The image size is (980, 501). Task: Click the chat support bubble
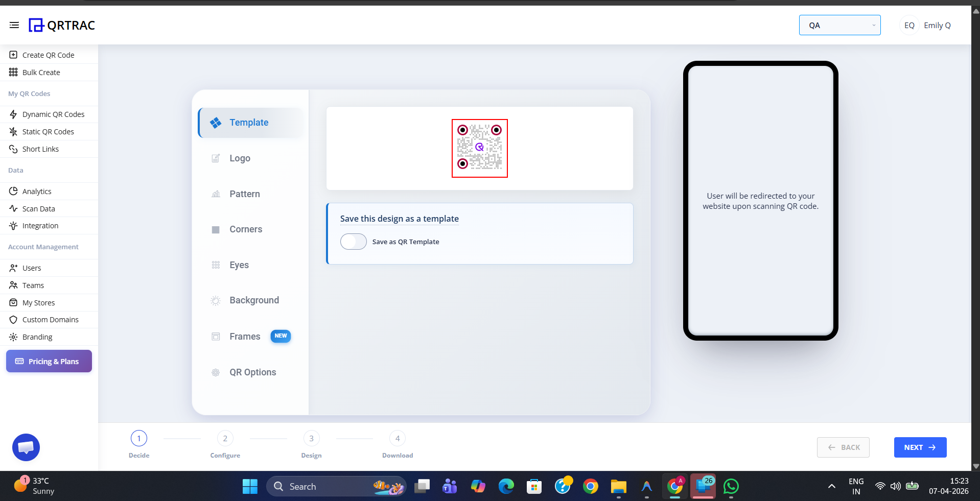pos(26,447)
